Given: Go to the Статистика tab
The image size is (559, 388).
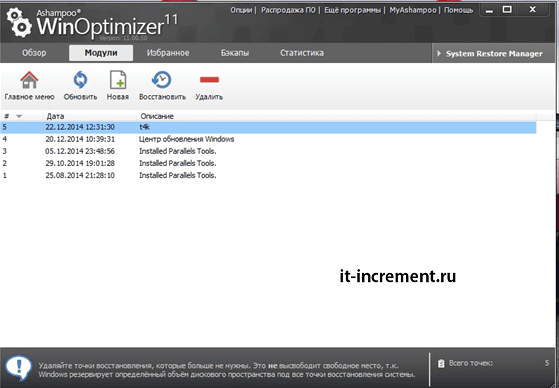Looking at the screenshot, I should click(302, 53).
